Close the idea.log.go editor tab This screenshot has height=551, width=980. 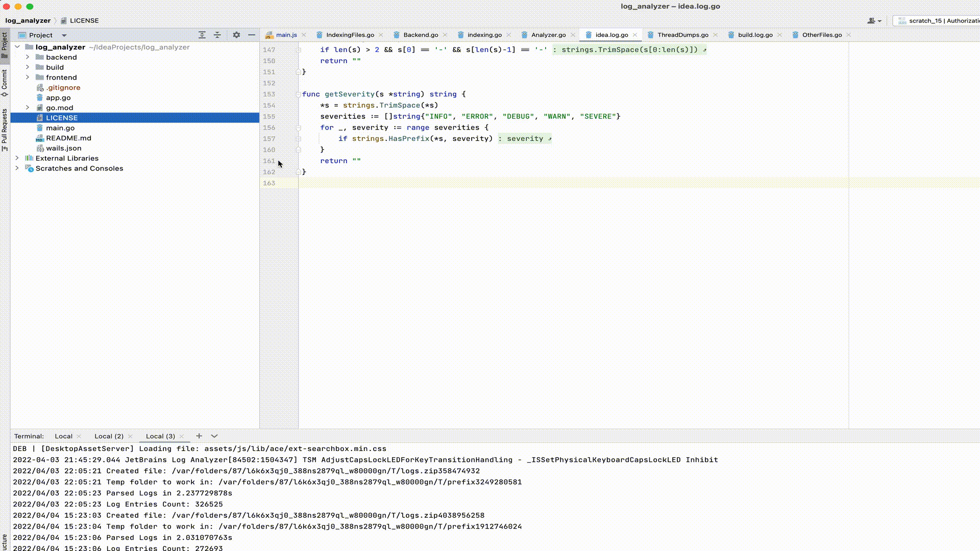635,35
